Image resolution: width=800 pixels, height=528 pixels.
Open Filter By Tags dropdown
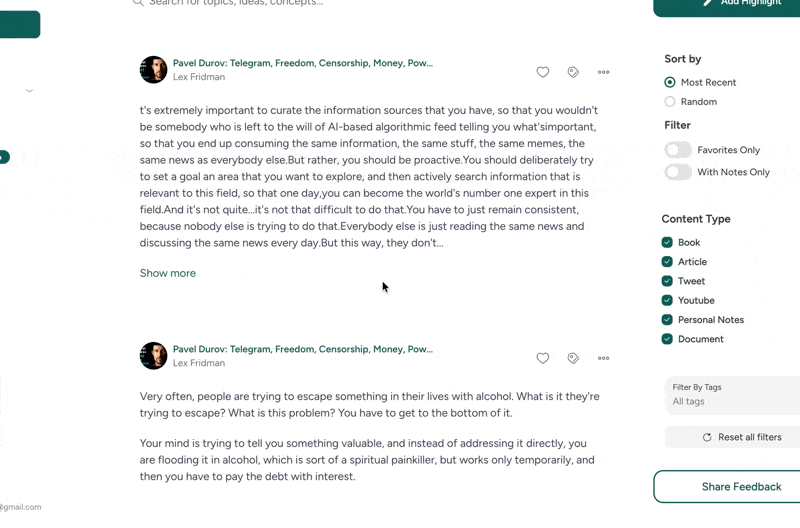pos(735,395)
